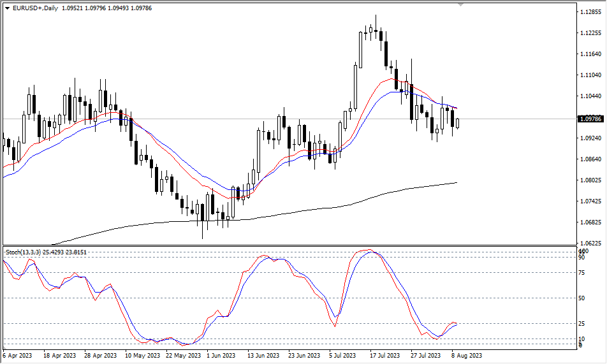Click the 1.06825 price scale label
This screenshot has height=364, width=607.
[590, 222]
